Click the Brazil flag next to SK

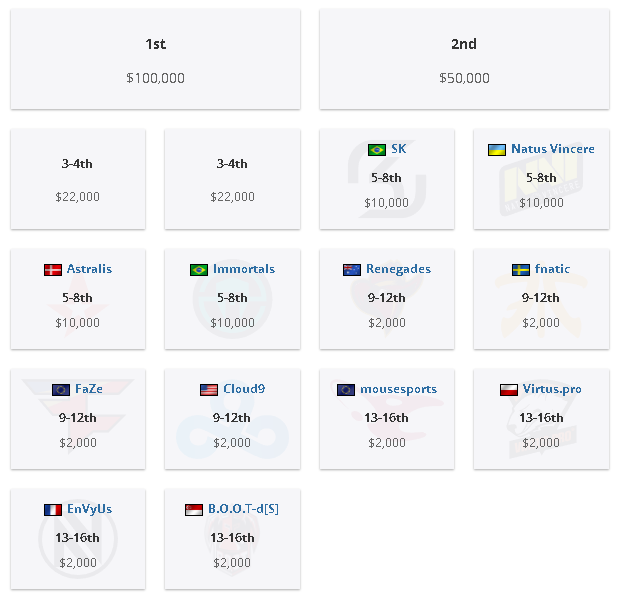(x=376, y=150)
